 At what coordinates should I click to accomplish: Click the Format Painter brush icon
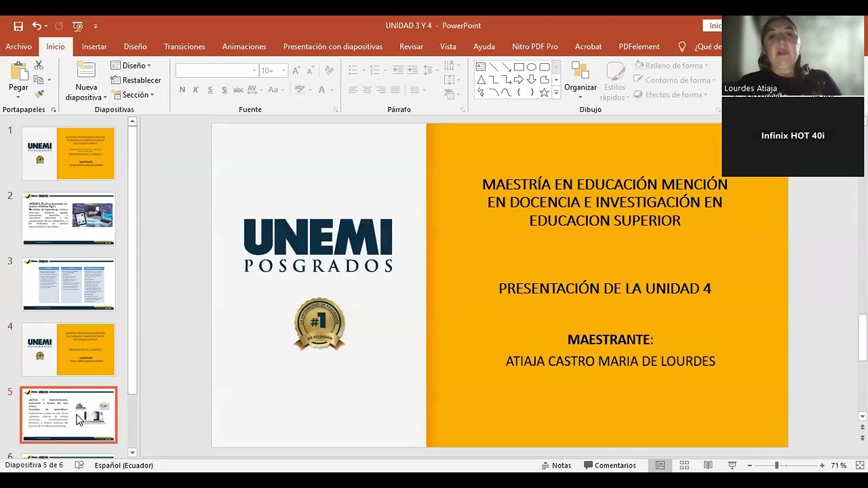tap(39, 94)
